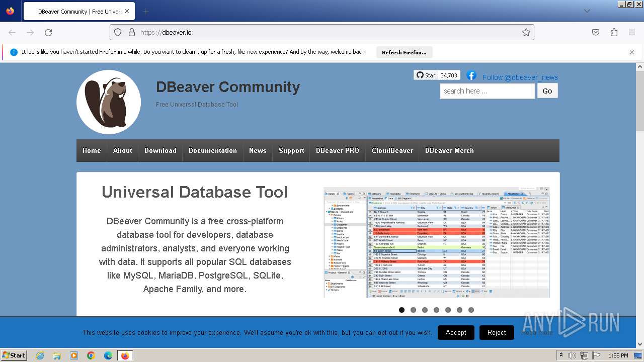Viewport: 644px width, 362px height.
Task: Select the fourth slider dot
Action: pyautogui.click(x=436, y=310)
